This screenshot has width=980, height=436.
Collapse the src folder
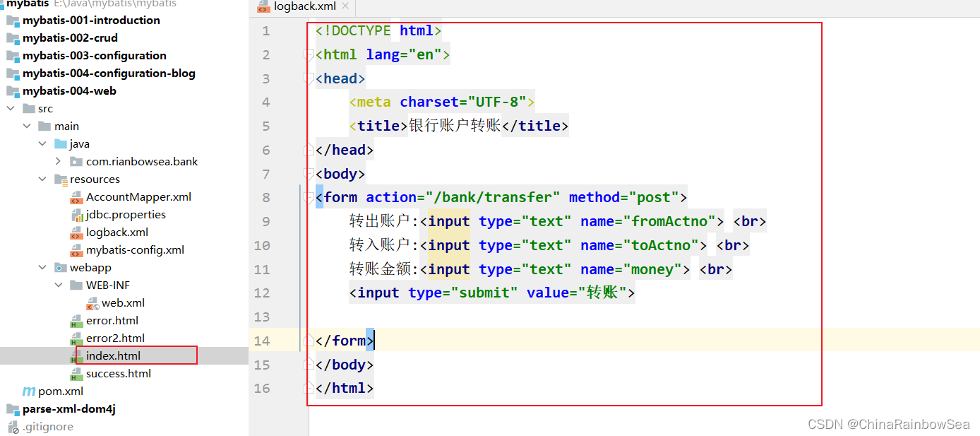[x=11, y=109]
